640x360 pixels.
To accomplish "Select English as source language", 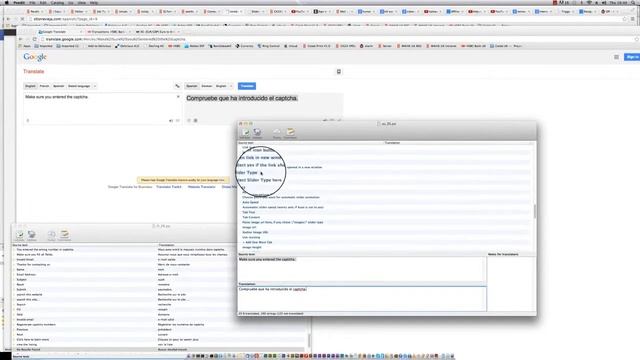I will [x=30, y=86].
